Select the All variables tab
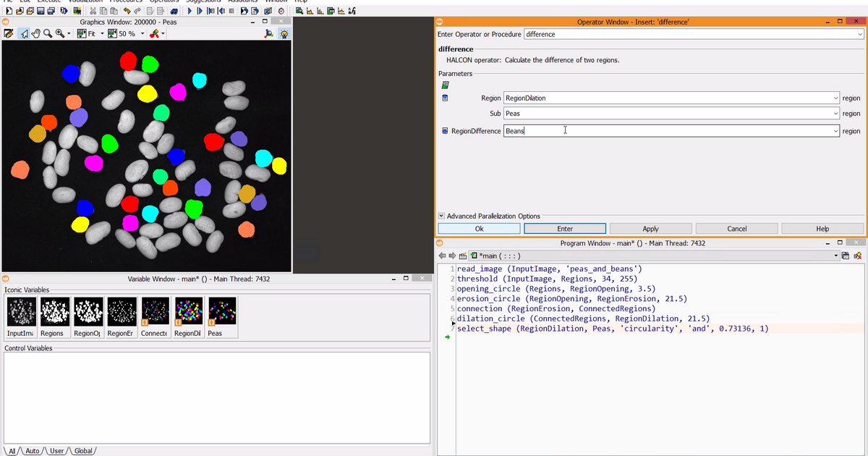 pos(12,451)
